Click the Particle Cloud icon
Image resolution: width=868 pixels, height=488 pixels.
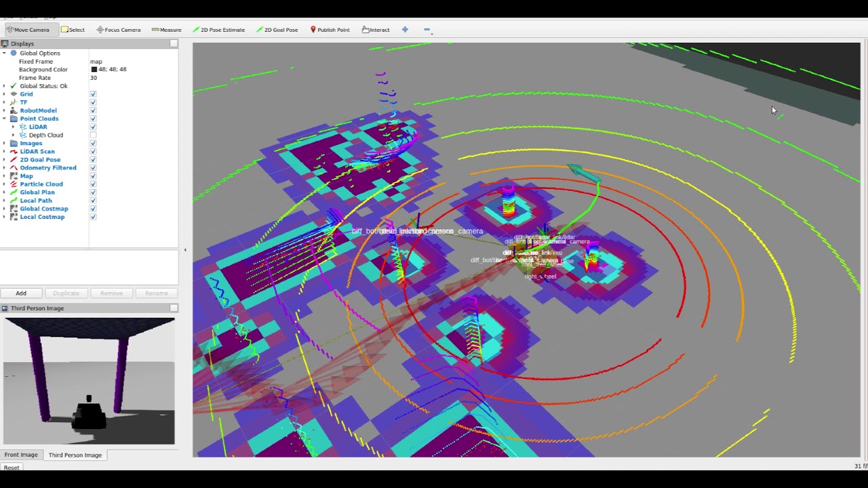click(14, 184)
